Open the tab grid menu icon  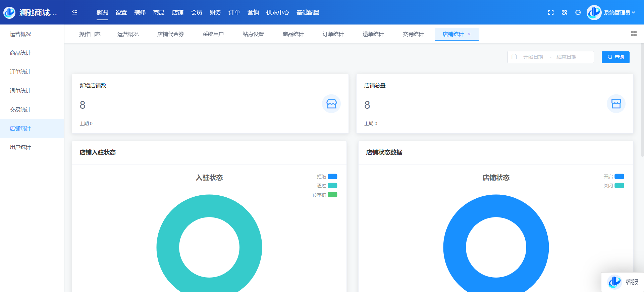pos(634,34)
